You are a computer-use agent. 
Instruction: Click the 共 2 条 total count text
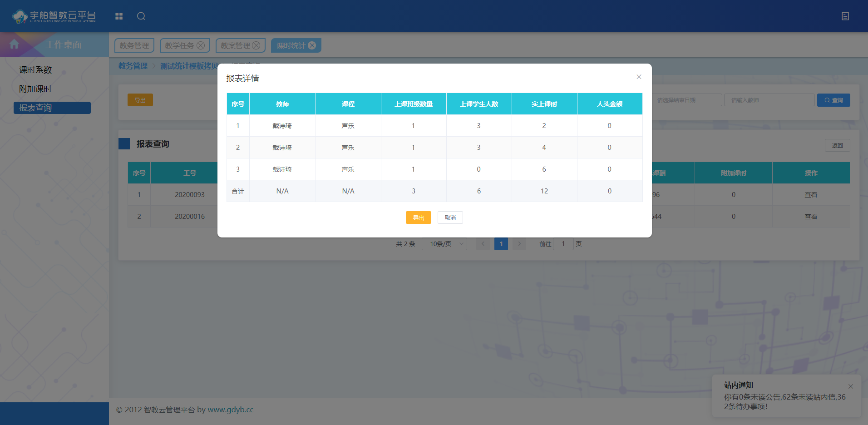[x=405, y=244]
